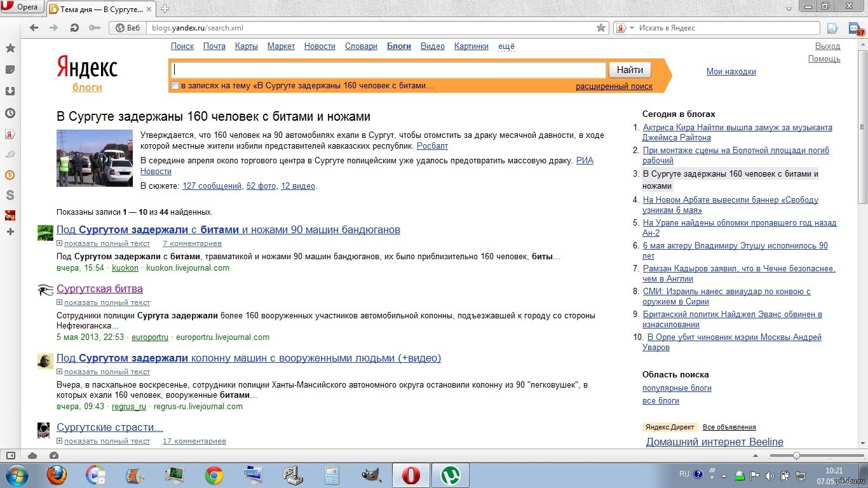Open Yandex 'Новости' service
Screen dimensions: 868x488
tap(320, 46)
